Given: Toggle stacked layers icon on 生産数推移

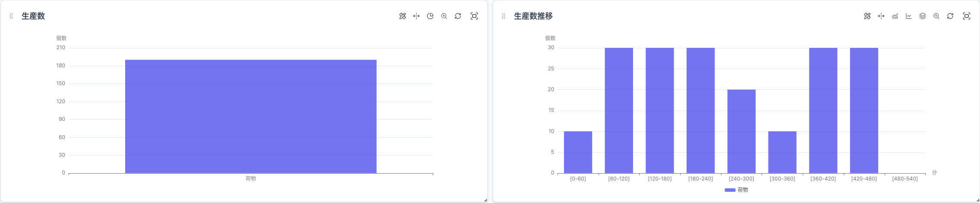Looking at the screenshot, I should pyautogui.click(x=922, y=16).
